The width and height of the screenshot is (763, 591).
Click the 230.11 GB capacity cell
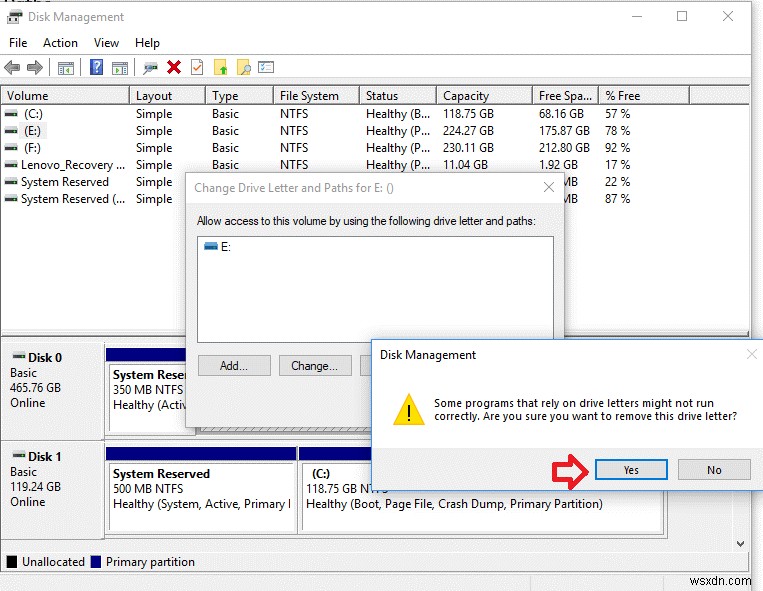(468, 148)
